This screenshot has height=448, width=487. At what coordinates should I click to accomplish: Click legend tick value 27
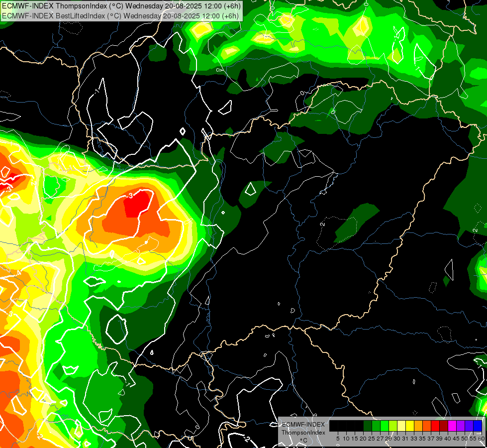coord(381,439)
